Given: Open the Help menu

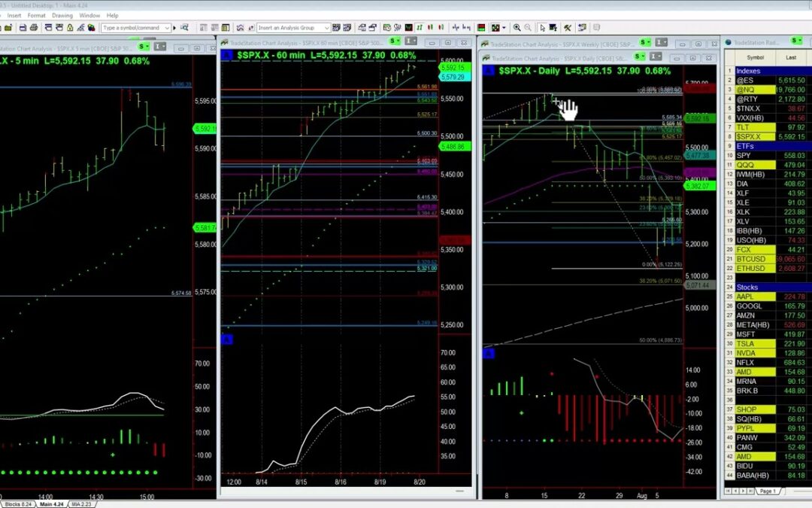Looking at the screenshot, I should 112,16.
